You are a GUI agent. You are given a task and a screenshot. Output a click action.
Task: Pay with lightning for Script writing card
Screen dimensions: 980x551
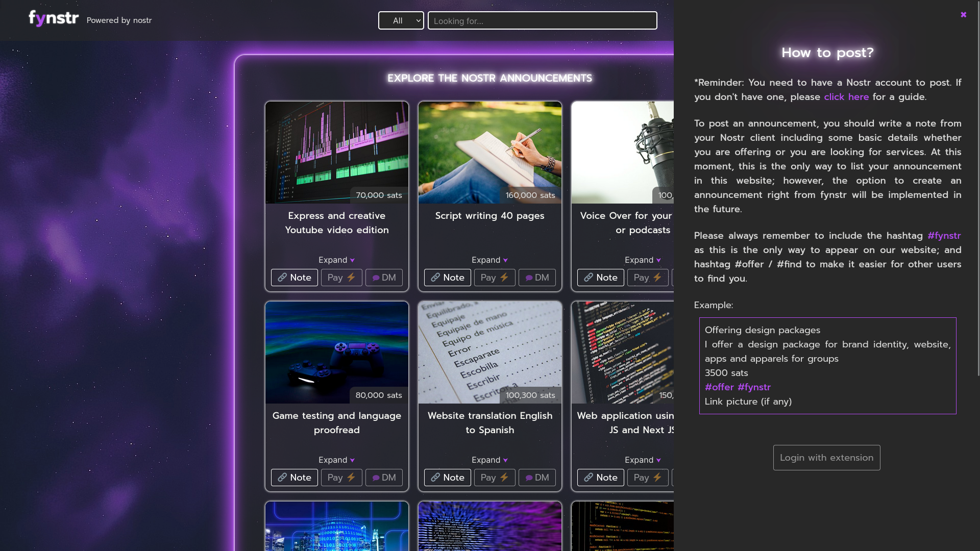coord(494,278)
